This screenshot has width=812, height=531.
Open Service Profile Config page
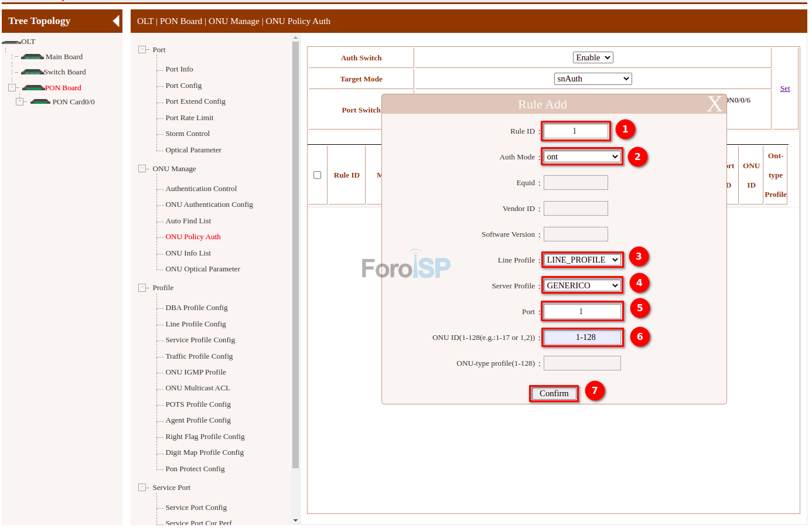pyautogui.click(x=200, y=340)
